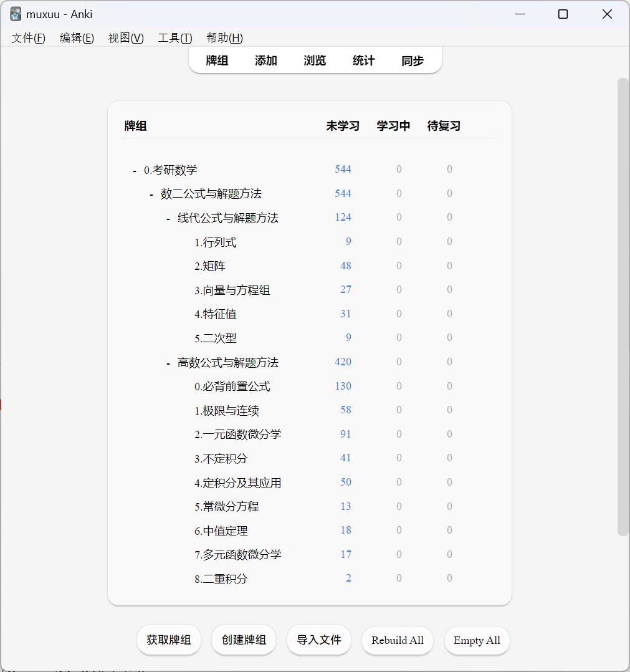The height and width of the screenshot is (672, 630).
Task: Click the new count 91 for 2.一元函数微分学
Action: click(x=346, y=434)
